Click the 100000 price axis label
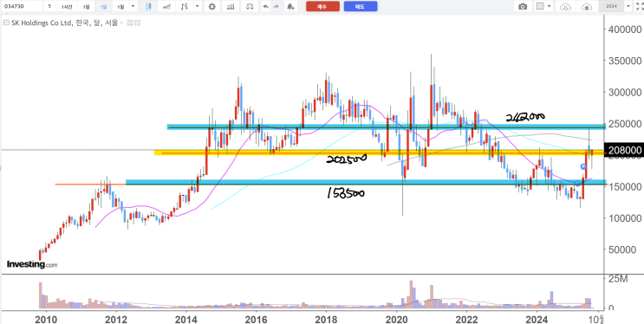This screenshot has height=324, width=644. [624, 218]
